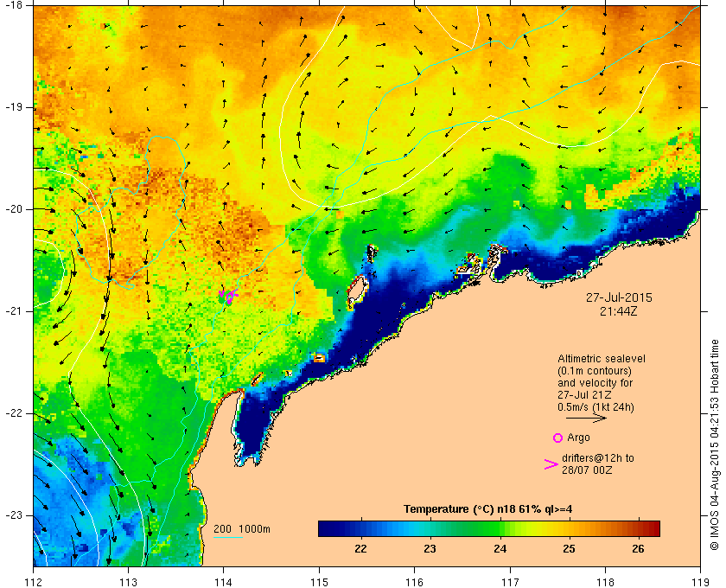
Task: Click the longitude axis label 117
Action: (x=510, y=581)
